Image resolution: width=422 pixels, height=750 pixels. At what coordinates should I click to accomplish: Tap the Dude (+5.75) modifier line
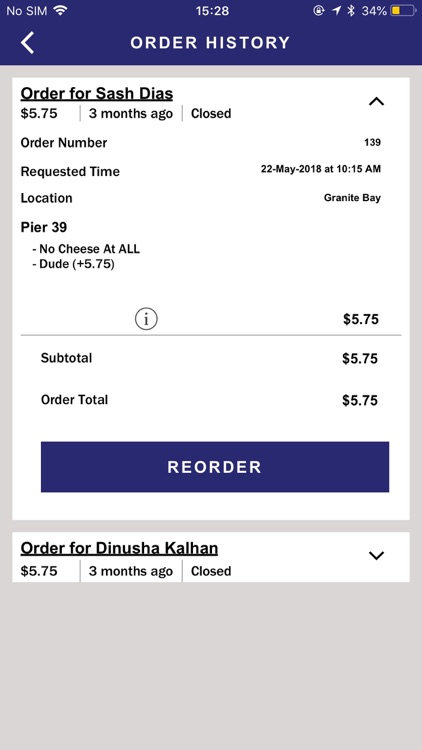point(73,264)
